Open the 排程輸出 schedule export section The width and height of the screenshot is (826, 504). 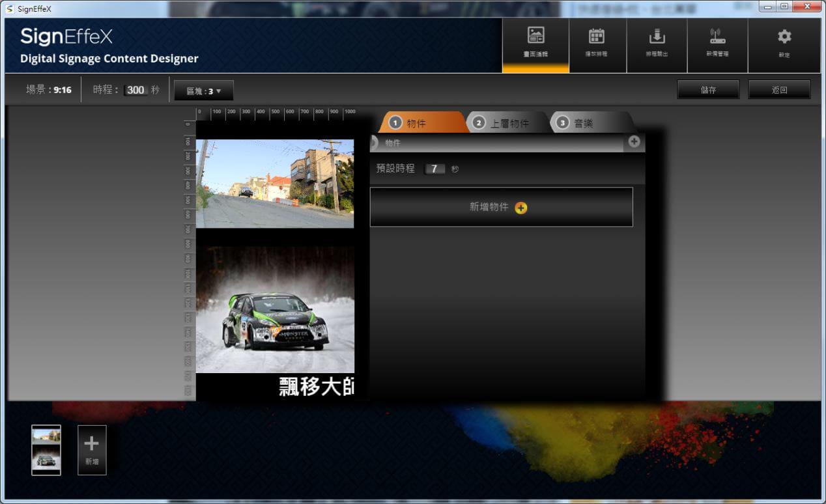(x=657, y=44)
